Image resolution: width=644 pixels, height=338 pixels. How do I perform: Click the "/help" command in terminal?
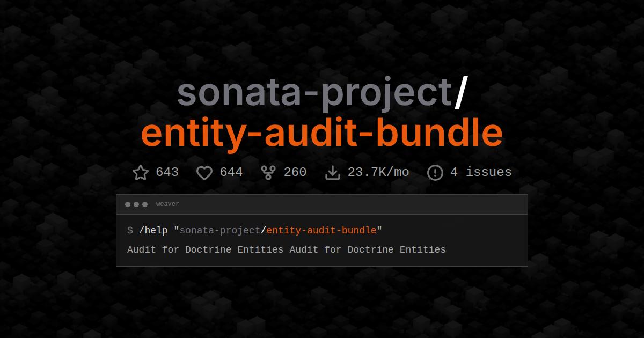point(153,231)
